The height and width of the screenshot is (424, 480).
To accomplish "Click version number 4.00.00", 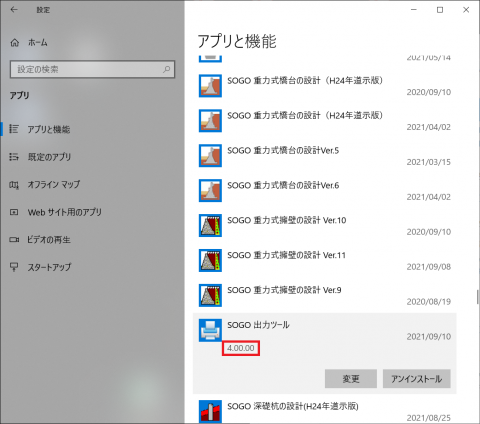I will (241, 348).
